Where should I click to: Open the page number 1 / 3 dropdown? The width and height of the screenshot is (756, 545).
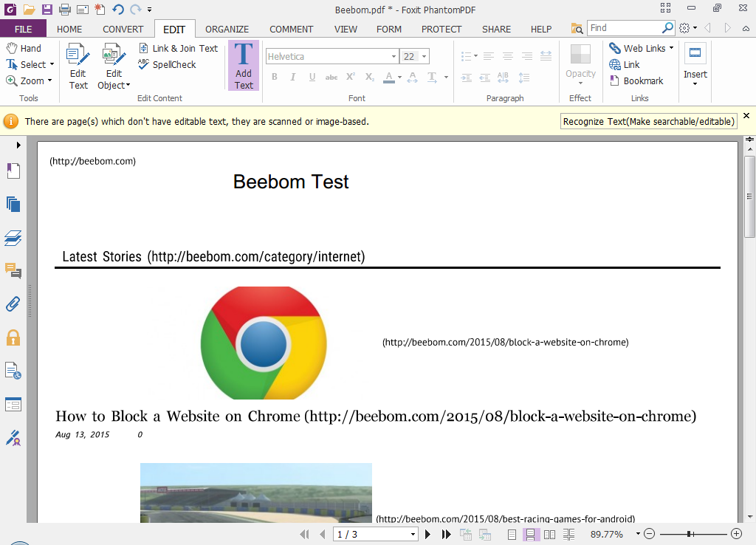pos(413,534)
